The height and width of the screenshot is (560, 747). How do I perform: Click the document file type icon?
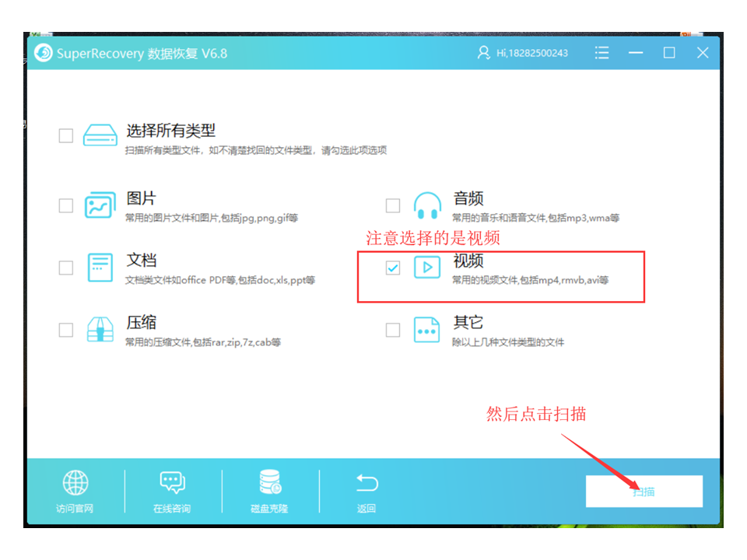tap(100, 268)
